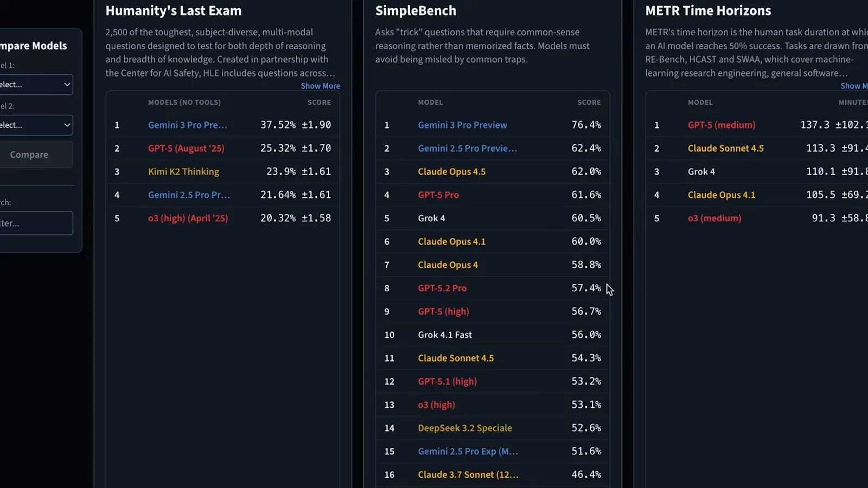Select Grok 4.1 Fast model link
The image size is (868, 488).
point(445,335)
